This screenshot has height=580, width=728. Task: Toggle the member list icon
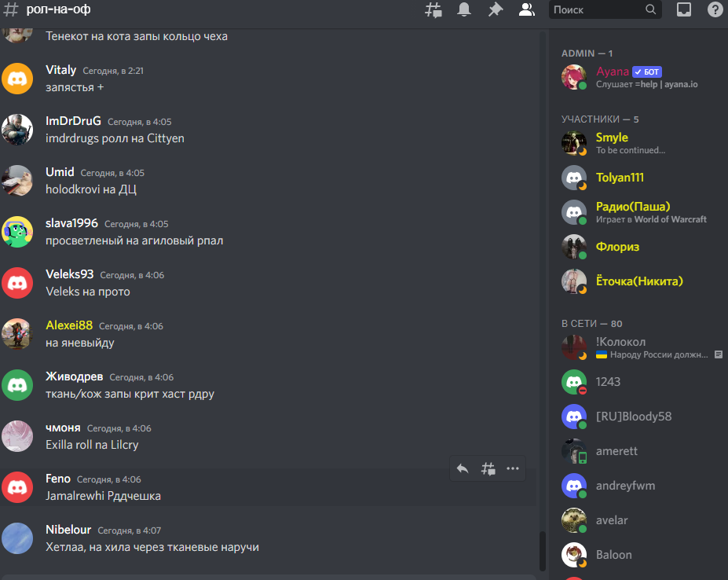(x=526, y=9)
